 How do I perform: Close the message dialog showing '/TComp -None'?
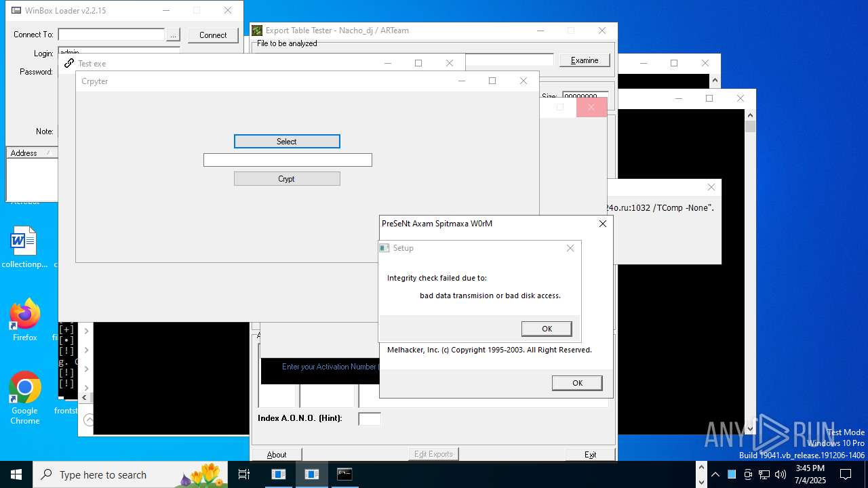click(711, 187)
